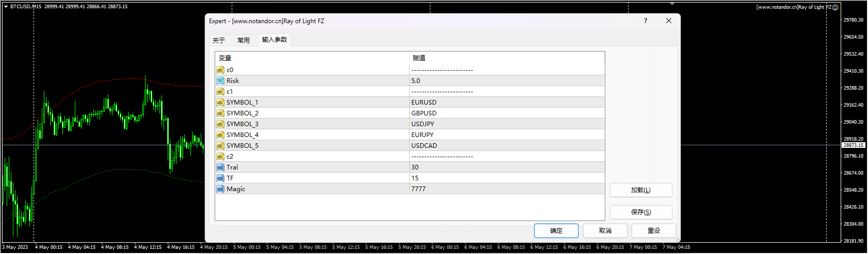This screenshot has width=868, height=254.
Task: Click the integer icon beside Magic
Action: pyautogui.click(x=220, y=189)
